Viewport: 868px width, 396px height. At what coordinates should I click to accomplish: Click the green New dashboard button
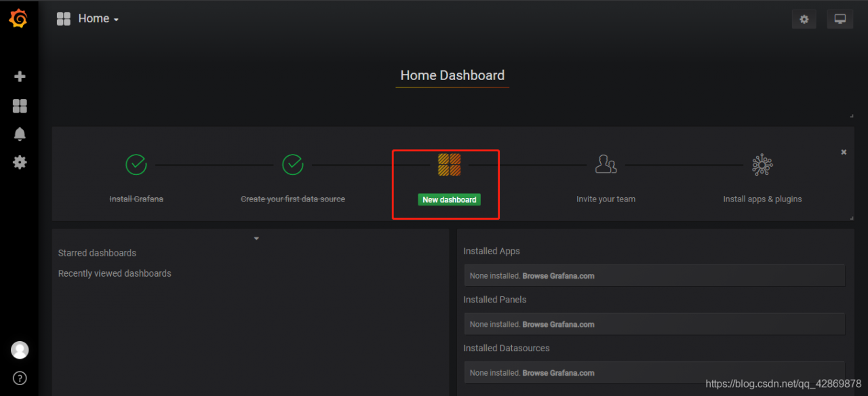[x=450, y=199]
